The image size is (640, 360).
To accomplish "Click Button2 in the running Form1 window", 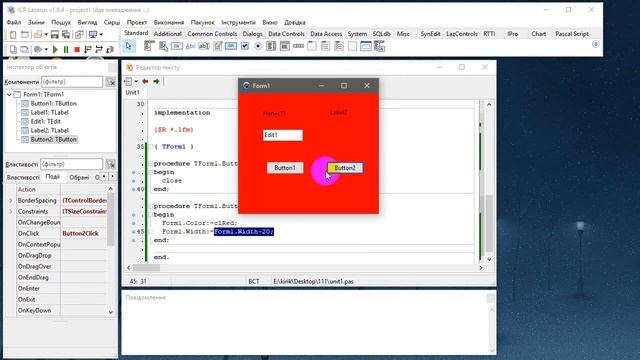I will pos(345,168).
